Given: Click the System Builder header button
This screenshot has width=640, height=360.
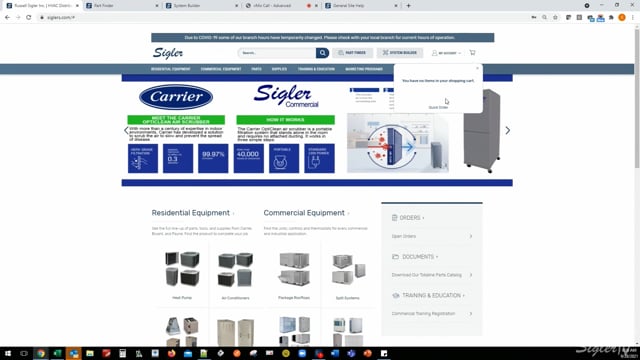Looking at the screenshot, I should [x=400, y=53].
